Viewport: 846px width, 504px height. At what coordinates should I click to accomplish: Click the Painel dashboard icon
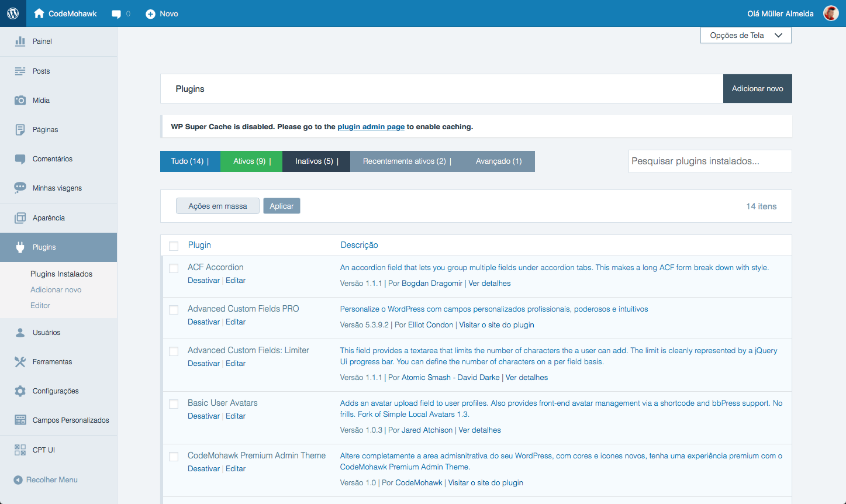(20, 42)
